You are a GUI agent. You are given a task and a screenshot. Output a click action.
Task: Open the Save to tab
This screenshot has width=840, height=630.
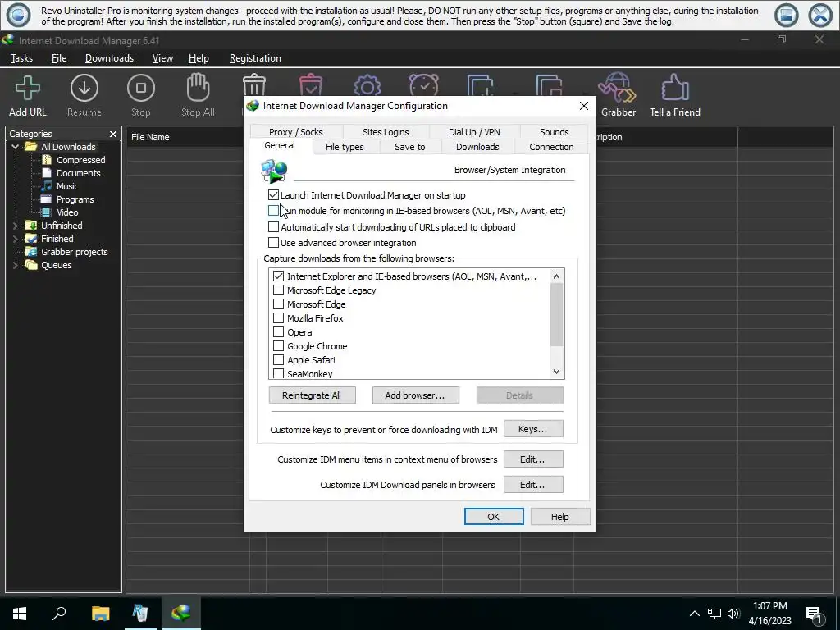(x=410, y=147)
